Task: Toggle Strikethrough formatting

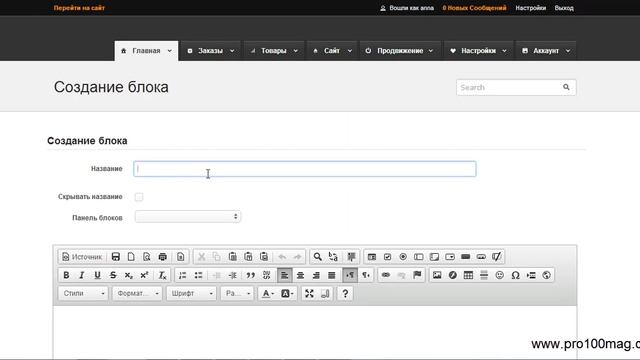Action: coord(113,275)
